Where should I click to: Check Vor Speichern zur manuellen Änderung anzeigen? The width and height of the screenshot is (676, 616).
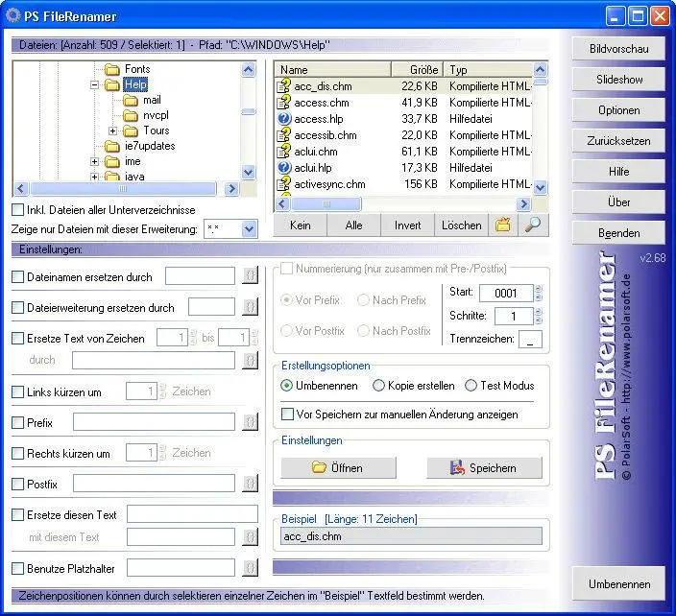[287, 414]
